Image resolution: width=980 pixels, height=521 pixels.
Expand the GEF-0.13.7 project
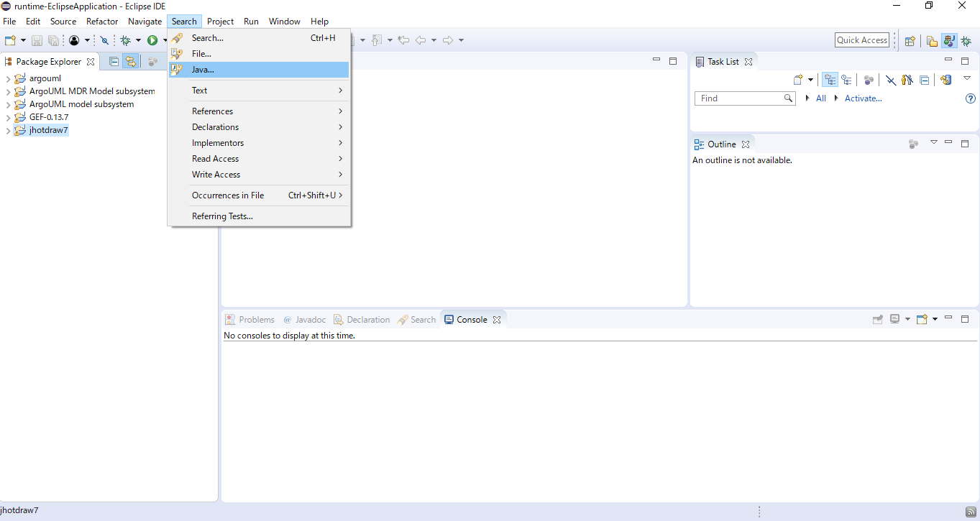click(x=8, y=117)
